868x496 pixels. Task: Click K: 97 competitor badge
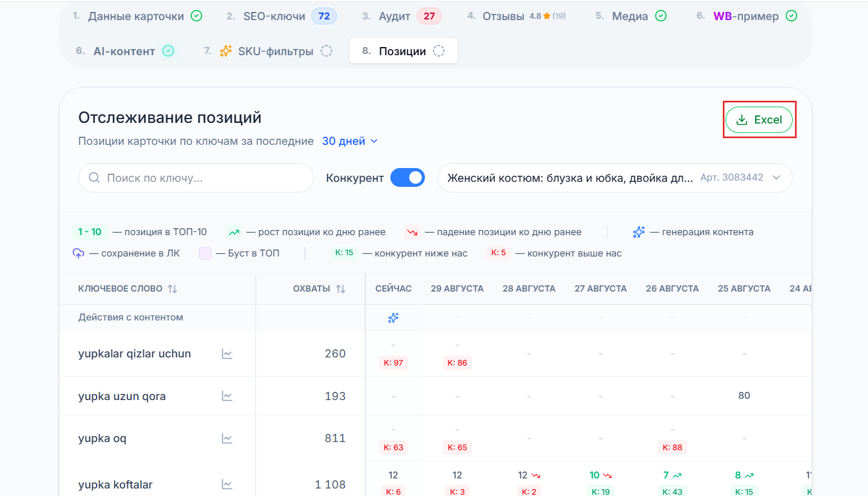click(x=394, y=362)
